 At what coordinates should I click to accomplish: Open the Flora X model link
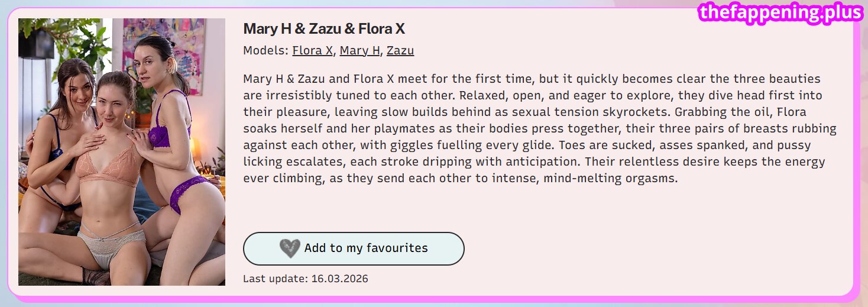pyautogui.click(x=312, y=51)
